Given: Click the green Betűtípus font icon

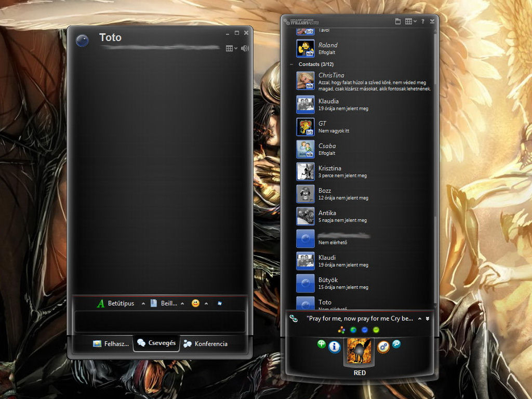Looking at the screenshot, I should pos(101,303).
